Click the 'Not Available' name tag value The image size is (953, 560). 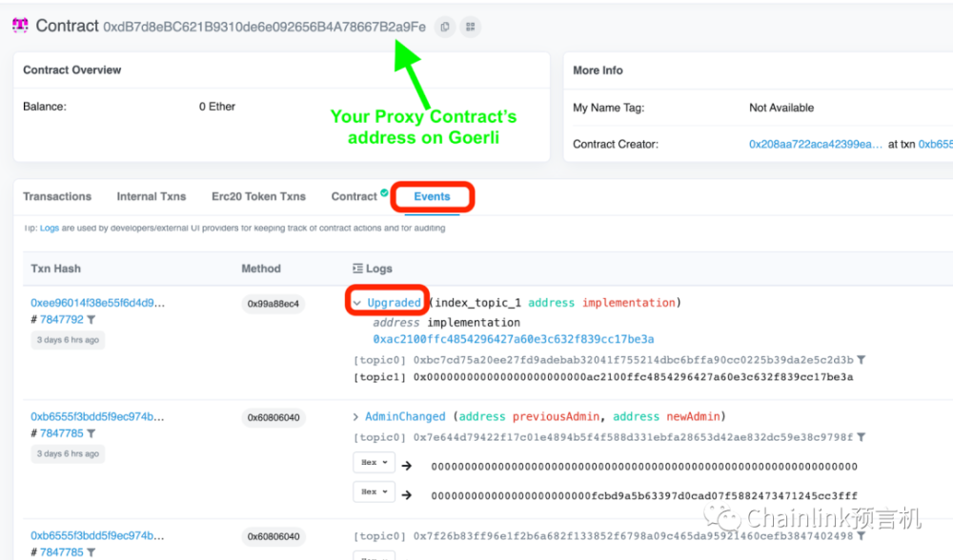[781, 108]
